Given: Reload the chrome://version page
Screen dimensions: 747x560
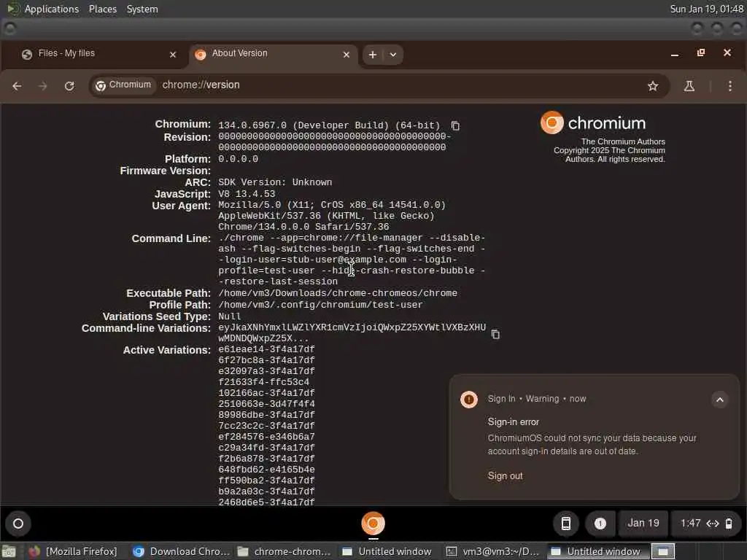Looking at the screenshot, I should tap(69, 86).
